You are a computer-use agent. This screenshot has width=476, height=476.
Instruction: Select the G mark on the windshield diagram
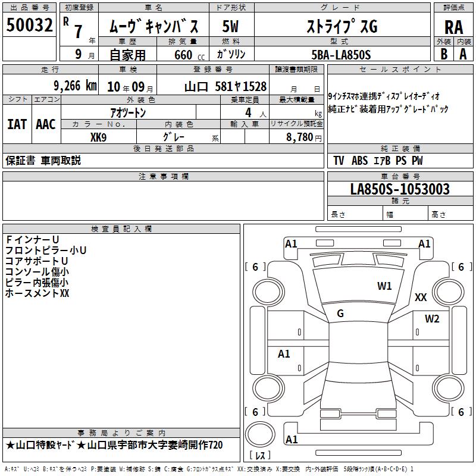click(x=340, y=314)
